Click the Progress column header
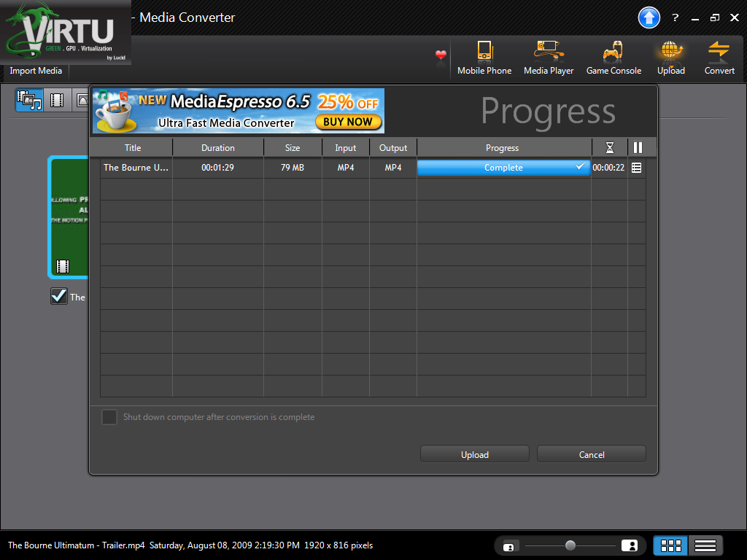This screenshot has width=747, height=560. 503,147
